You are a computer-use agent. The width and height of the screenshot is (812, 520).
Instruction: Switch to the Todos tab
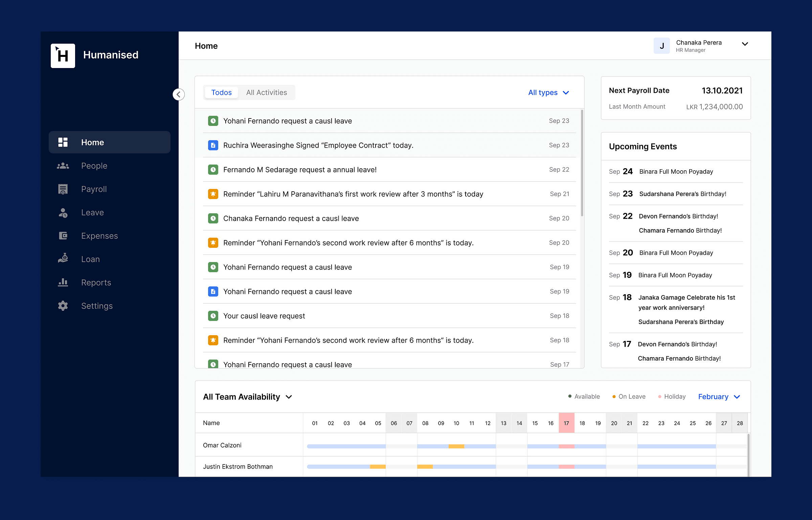[x=221, y=92]
